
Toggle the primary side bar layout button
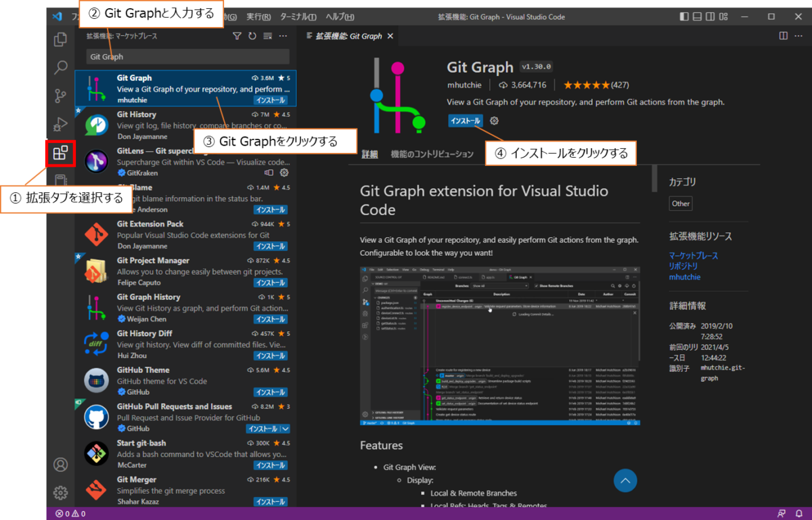click(685, 16)
